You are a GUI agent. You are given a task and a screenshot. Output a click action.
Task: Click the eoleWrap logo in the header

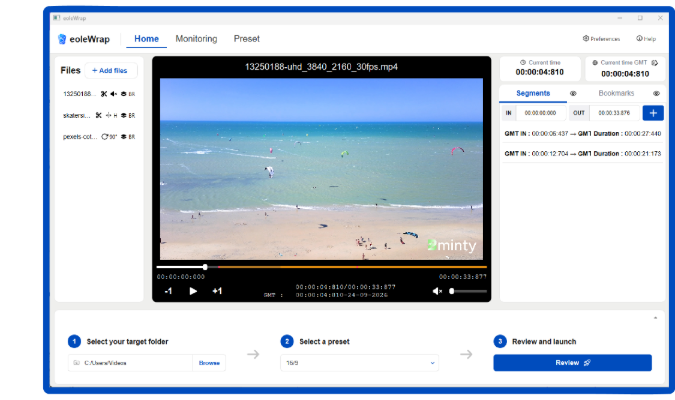84,39
